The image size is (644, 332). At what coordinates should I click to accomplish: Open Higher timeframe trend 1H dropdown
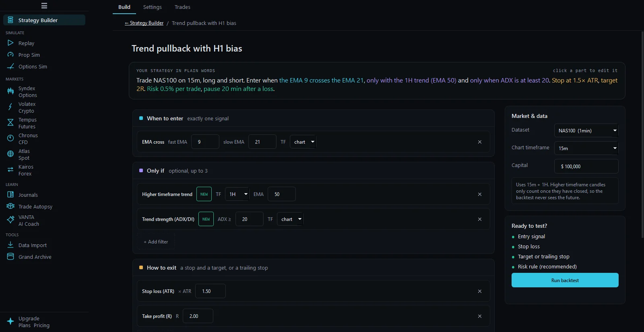[x=237, y=194]
